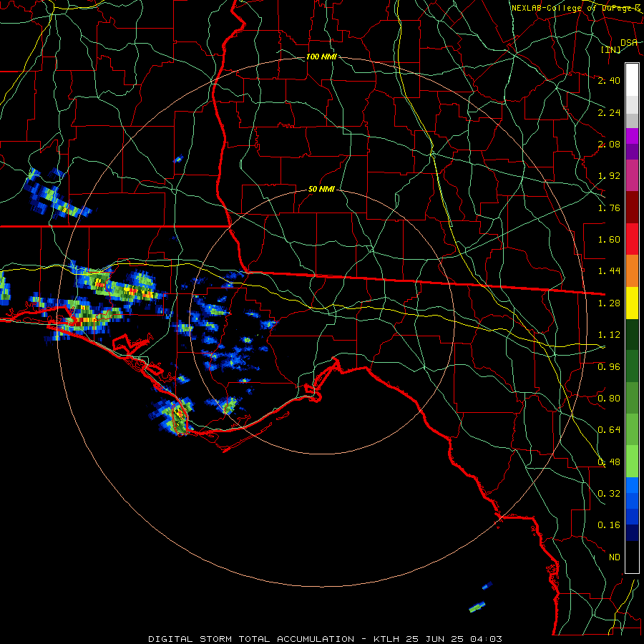This screenshot has height=644, width=644.
Task: Select the lime green swatch beside 0.48
Action: (632, 462)
